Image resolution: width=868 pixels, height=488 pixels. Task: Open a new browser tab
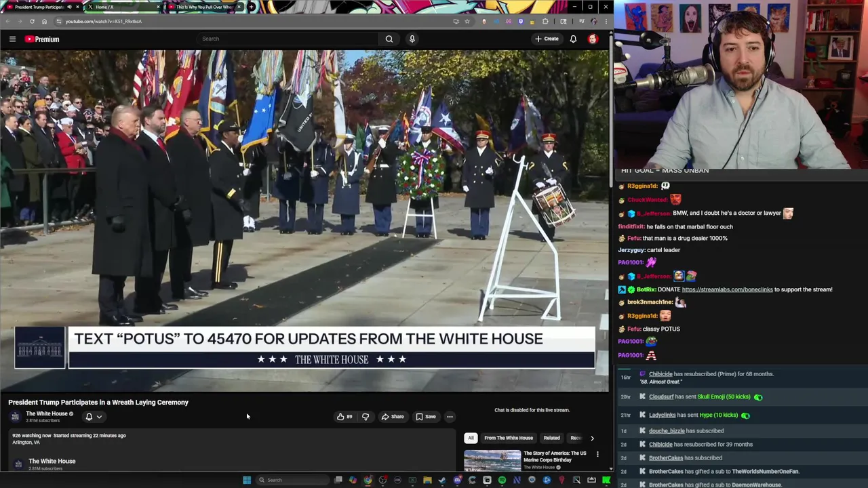point(252,7)
